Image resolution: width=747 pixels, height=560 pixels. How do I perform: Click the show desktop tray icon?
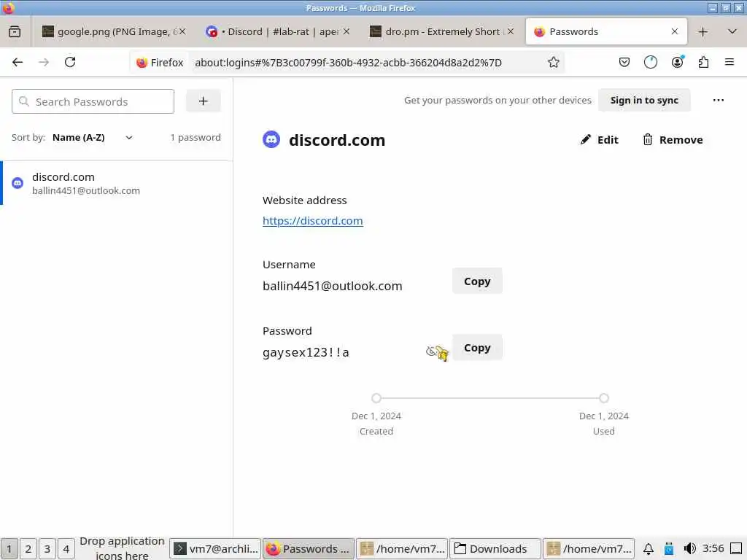(x=737, y=549)
